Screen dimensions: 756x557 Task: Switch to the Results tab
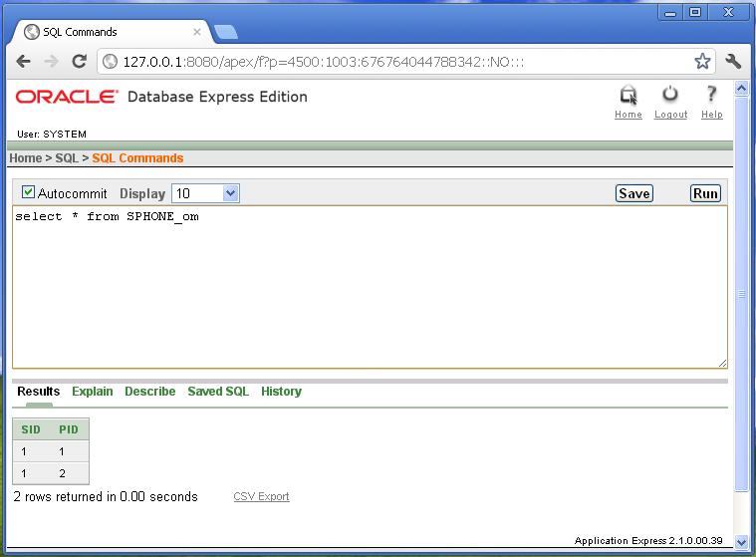(39, 392)
